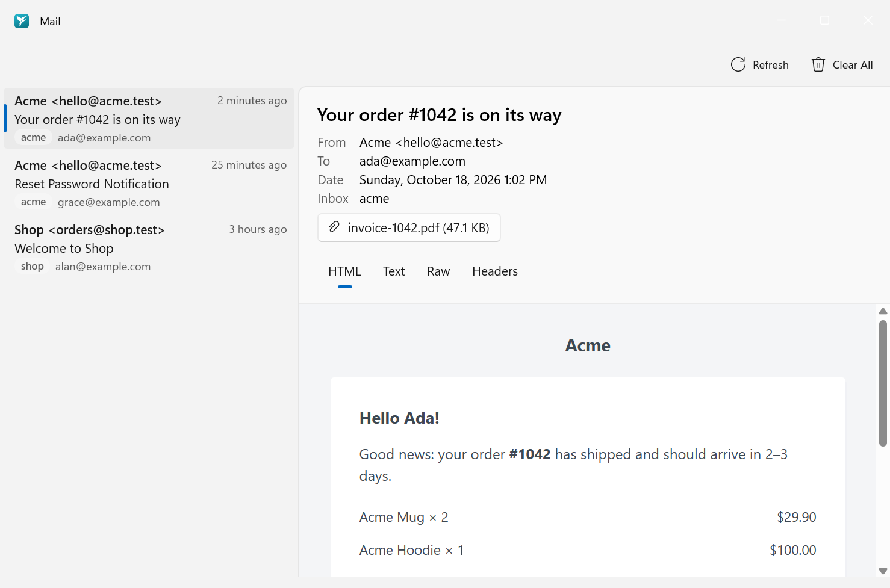This screenshot has width=890, height=588.
Task: Click the '2 minutes ago' timestamp
Action: (x=252, y=101)
